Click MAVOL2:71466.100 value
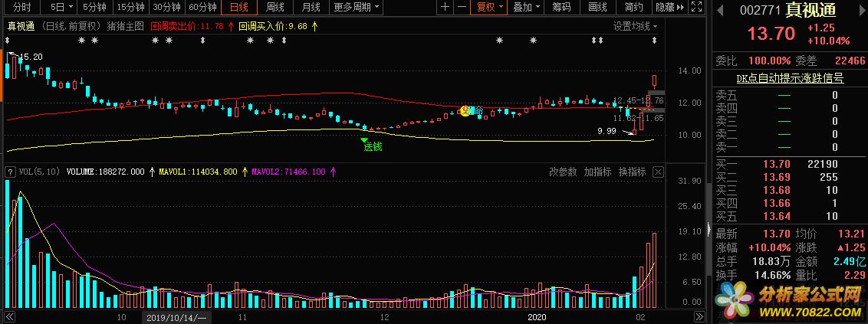The height and width of the screenshot is (324, 868). [288, 172]
